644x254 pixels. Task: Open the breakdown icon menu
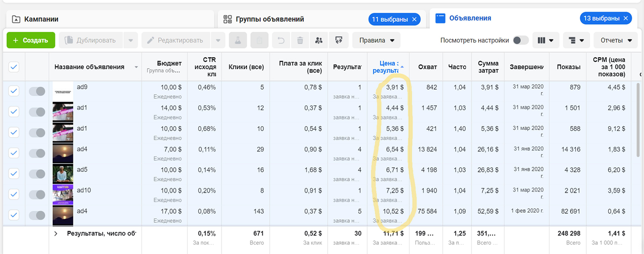576,41
